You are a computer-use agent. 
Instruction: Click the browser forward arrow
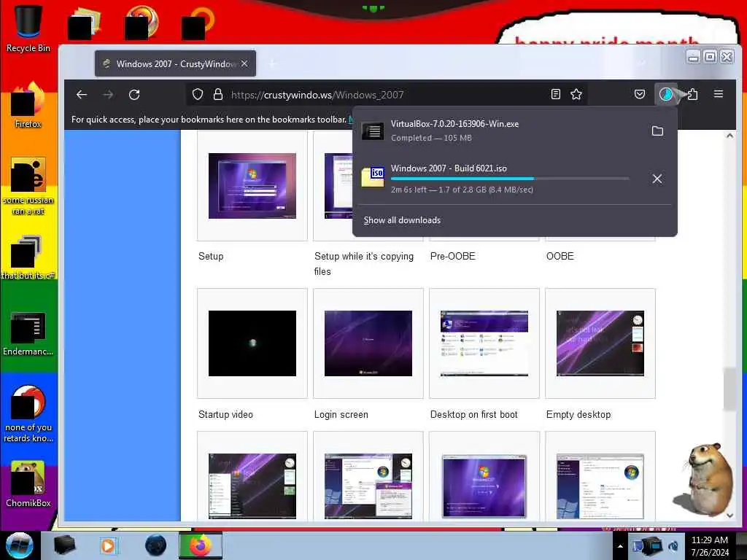click(x=108, y=94)
